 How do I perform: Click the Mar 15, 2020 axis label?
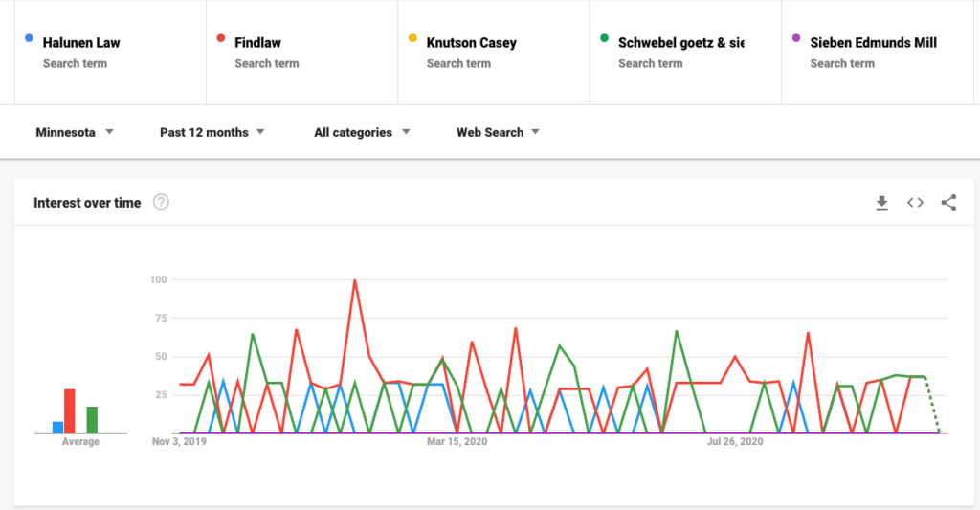point(457,442)
